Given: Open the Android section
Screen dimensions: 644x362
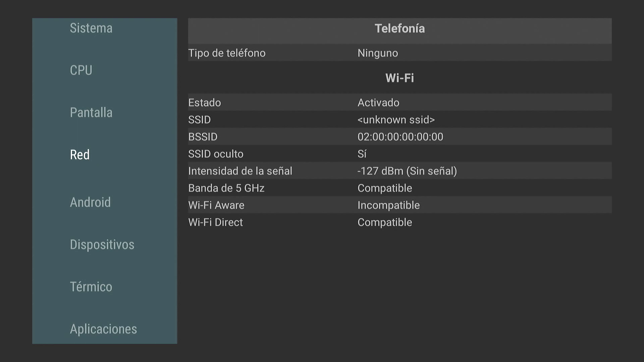Looking at the screenshot, I should 90,202.
